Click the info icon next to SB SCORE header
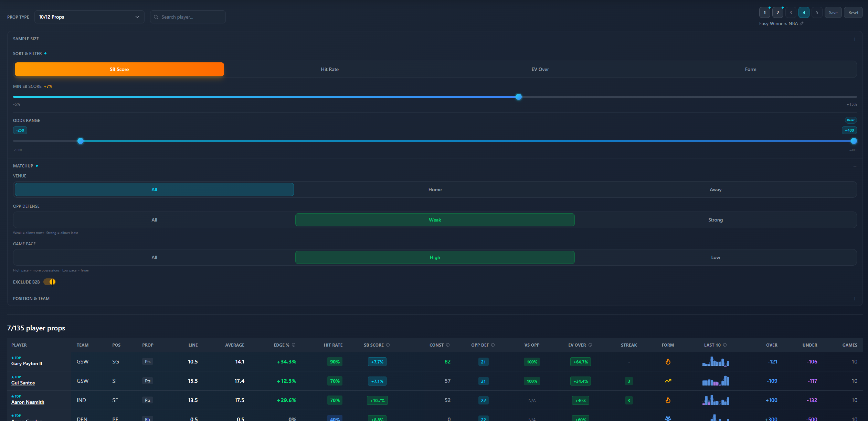 pyautogui.click(x=388, y=345)
